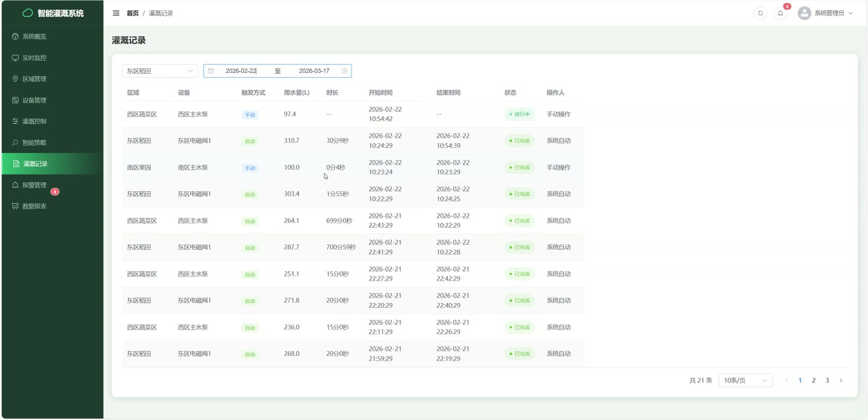Image resolution: width=868 pixels, height=420 pixels.
Task: Go to page 2 of the records
Action: (814, 380)
